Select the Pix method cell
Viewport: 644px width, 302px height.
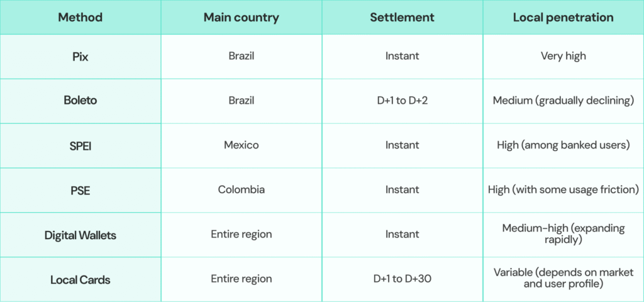click(80, 56)
